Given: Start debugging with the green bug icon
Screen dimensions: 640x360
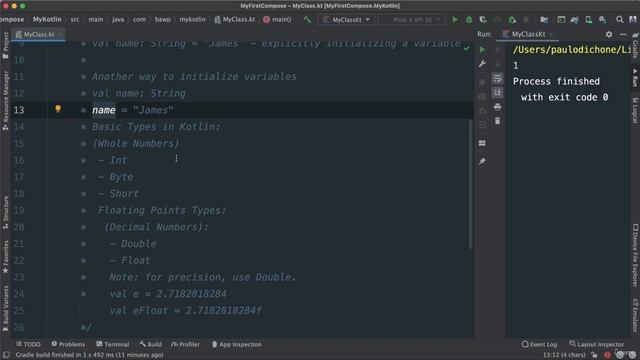Looking at the screenshot, I should point(469,19).
